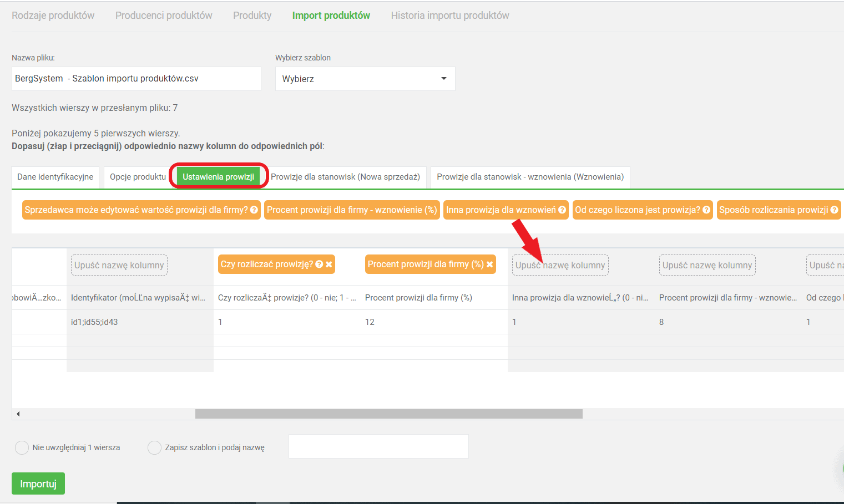The width and height of the screenshot is (844, 504).
Task: Click help icon on 'Czy rozliczać prowizję?' column tag
Action: (320, 264)
